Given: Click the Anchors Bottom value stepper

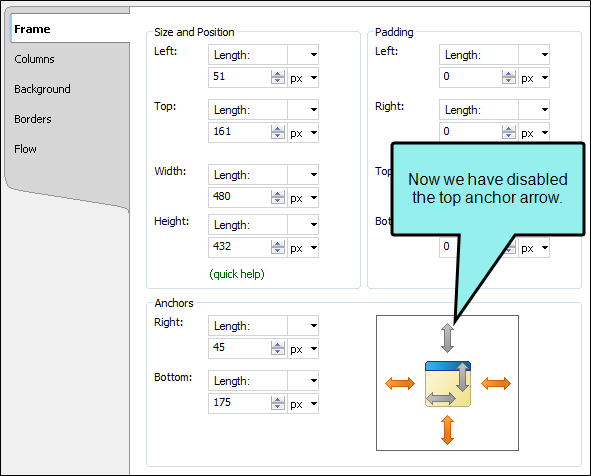Looking at the screenshot, I should point(278,404).
